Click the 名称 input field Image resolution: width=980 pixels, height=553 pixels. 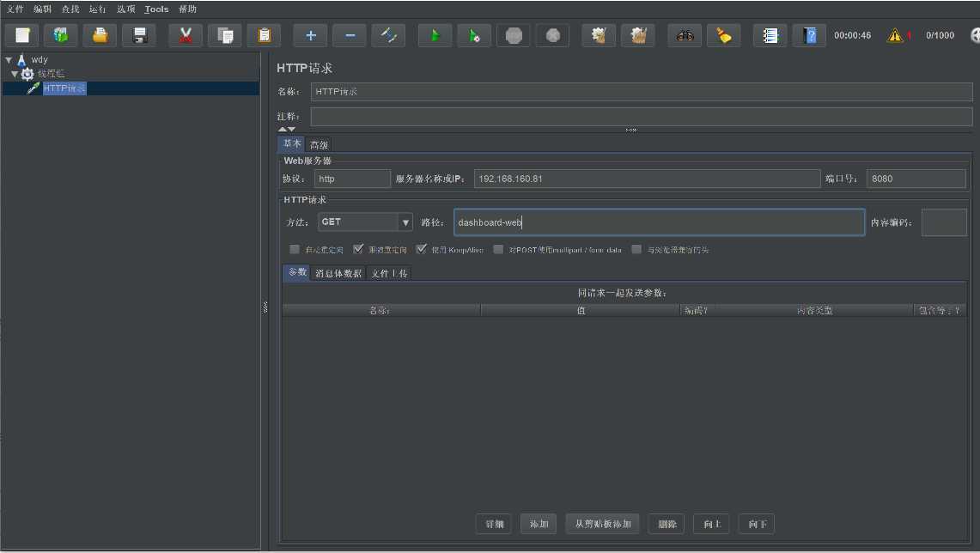[642, 92]
